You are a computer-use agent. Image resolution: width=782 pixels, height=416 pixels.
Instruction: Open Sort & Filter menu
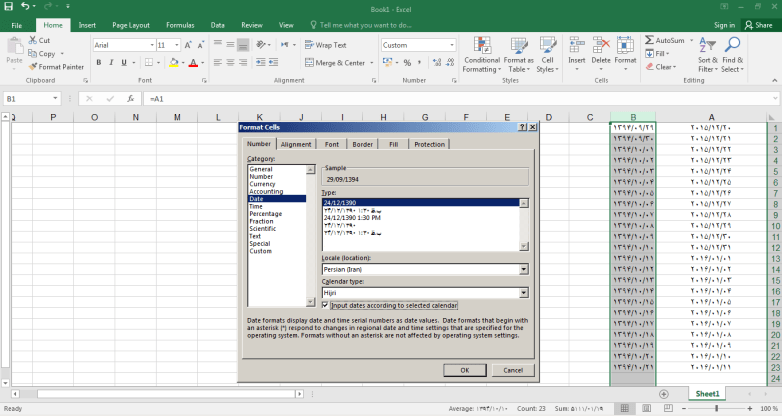click(708, 55)
